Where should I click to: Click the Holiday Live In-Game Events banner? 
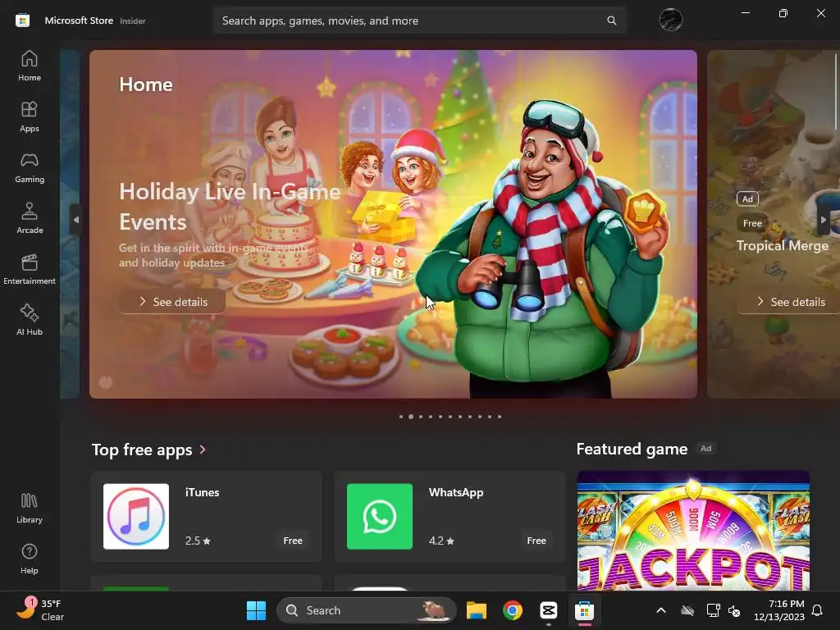click(393, 224)
